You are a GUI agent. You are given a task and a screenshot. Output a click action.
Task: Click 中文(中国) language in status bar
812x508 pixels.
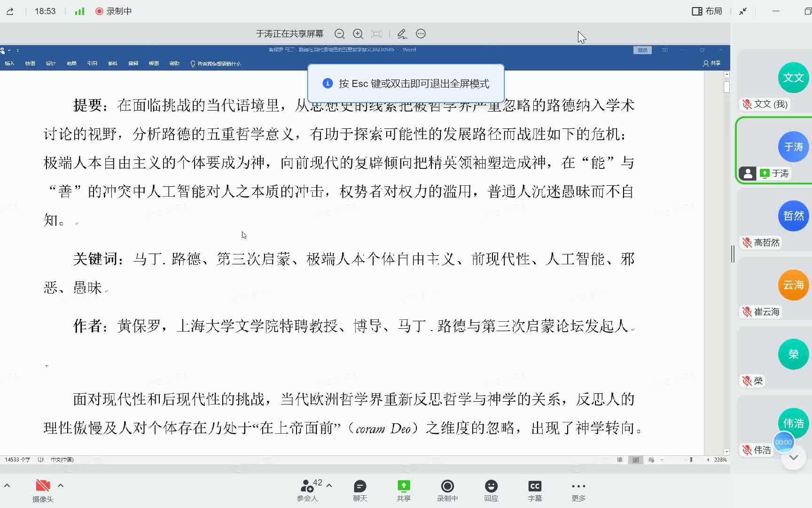[x=62, y=460]
